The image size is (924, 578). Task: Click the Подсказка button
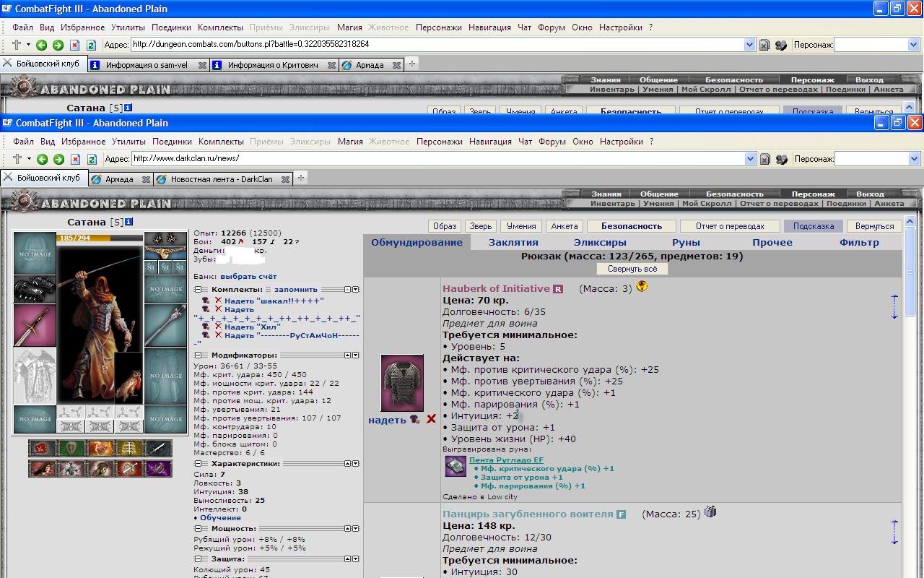pyautogui.click(x=813, y=226)
